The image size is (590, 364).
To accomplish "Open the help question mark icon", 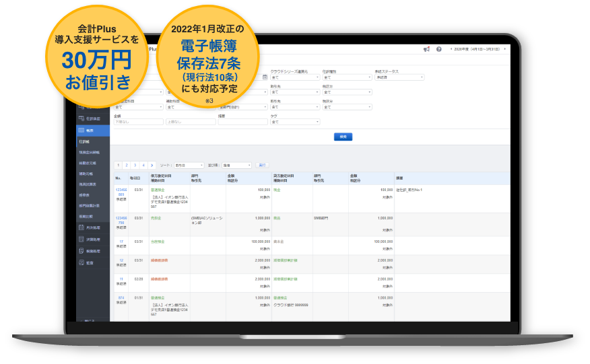I will 438,49.
